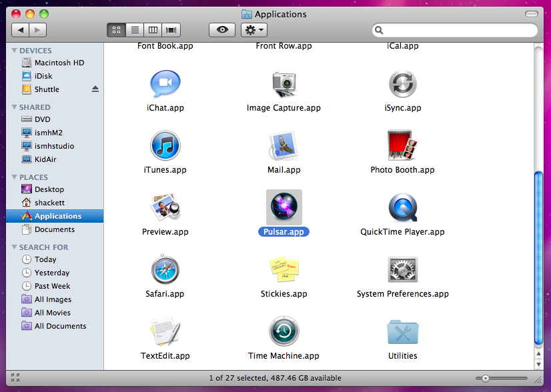
Task: Click the Applications folder title icon
Action: tap(247, 14)
